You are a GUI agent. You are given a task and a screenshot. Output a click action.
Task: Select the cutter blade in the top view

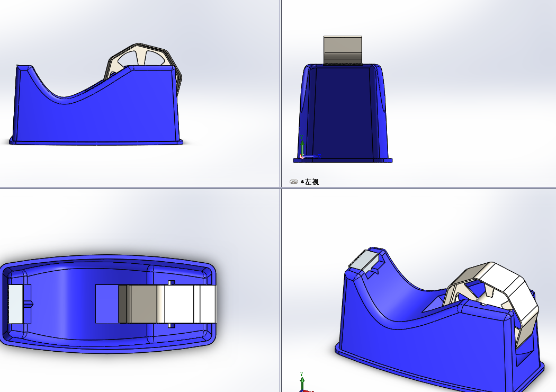click(15, 304)
